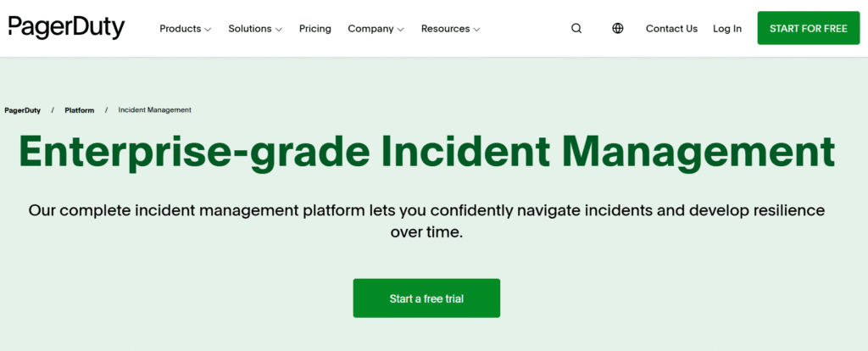Open Platform breadcrumb link

79,110
